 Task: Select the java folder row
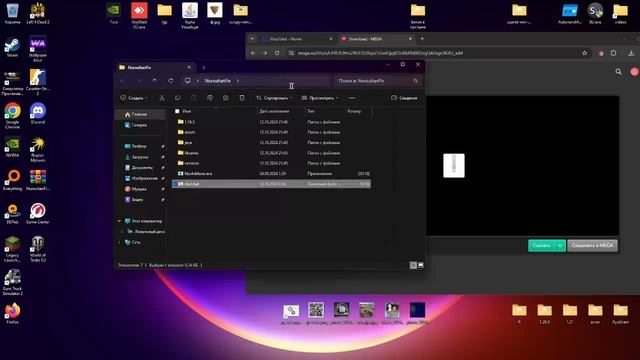[x=271, y=142]
